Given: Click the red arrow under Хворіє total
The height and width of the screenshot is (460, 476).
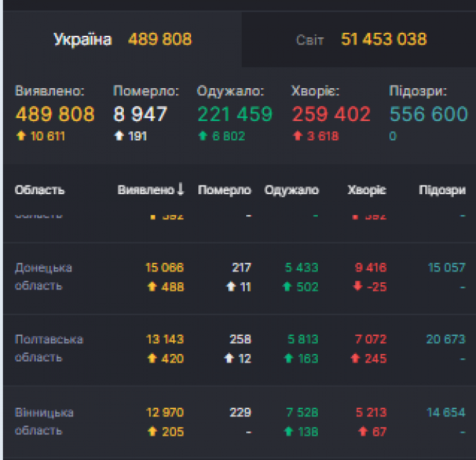Looking at the screenshot, I should [297, 136].
